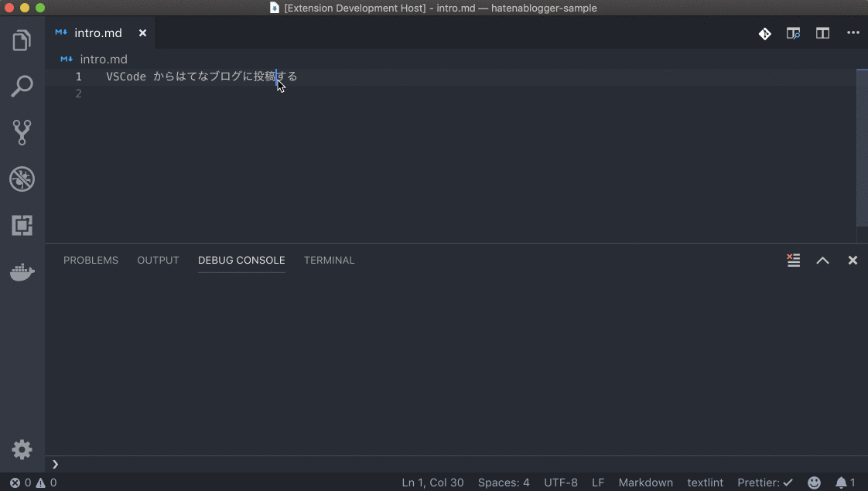Split the editor to the right
Viewport: 868px width, 491px height.
pos(822,33)
